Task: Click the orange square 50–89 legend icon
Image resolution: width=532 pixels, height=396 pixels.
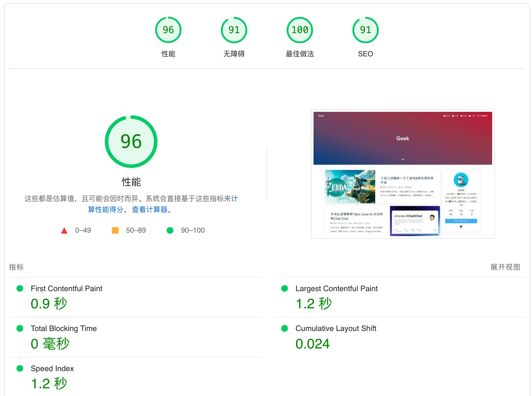Action: coord(115,230)
